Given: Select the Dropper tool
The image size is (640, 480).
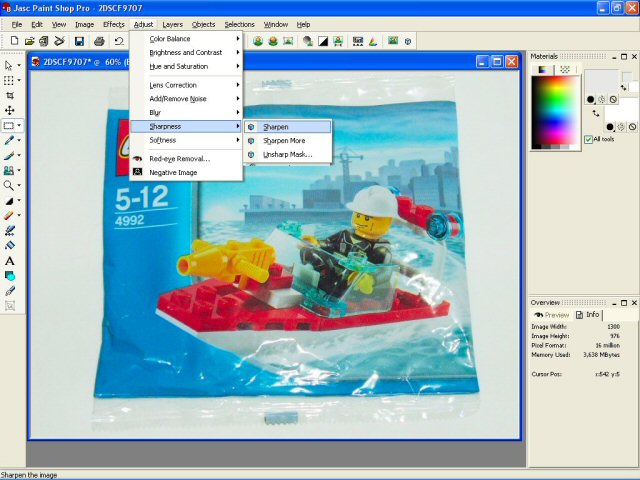Looking at the screenshot, I should point(9,140).
